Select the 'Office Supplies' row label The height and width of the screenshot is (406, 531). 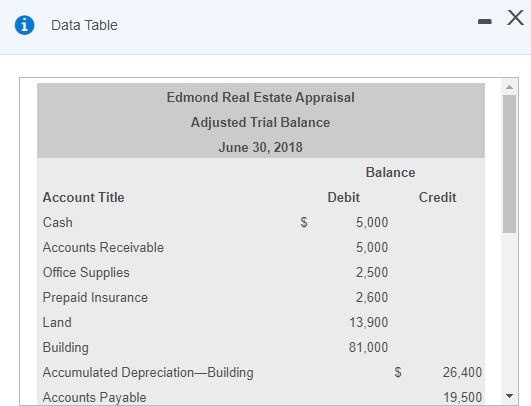coord(86,273)
